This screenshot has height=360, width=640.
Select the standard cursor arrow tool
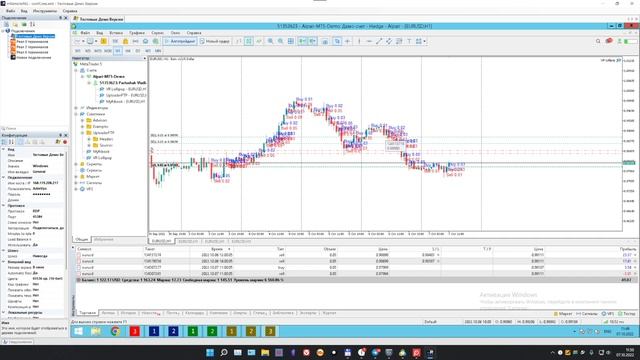(x=337, y=41)
